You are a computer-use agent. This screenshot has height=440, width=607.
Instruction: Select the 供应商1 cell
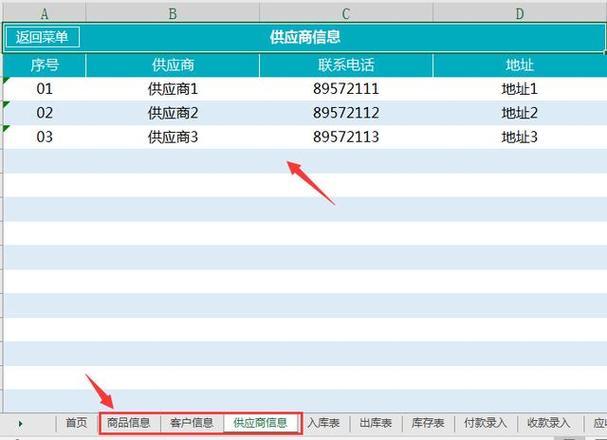tap(173, 89)
